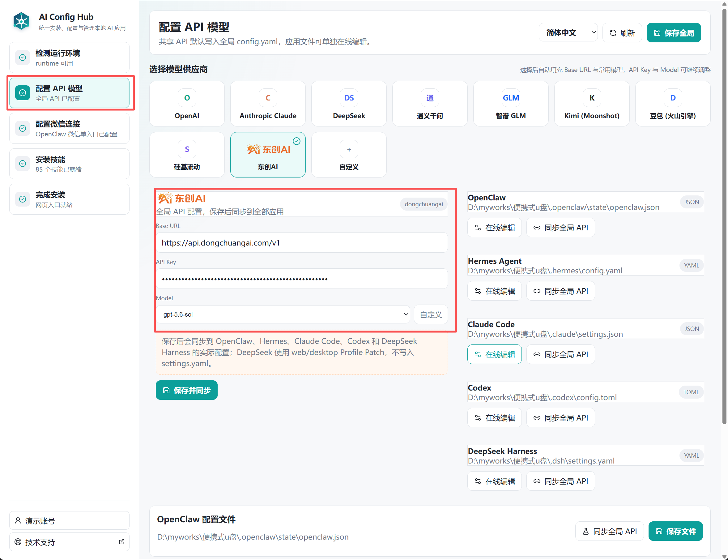Click 保存文件 for OpenClaw config

[676, 531]
